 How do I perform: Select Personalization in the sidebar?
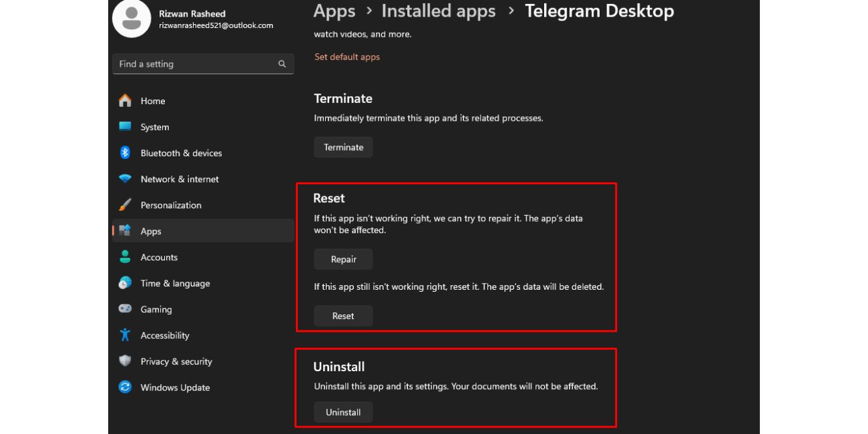pos(203,205)
